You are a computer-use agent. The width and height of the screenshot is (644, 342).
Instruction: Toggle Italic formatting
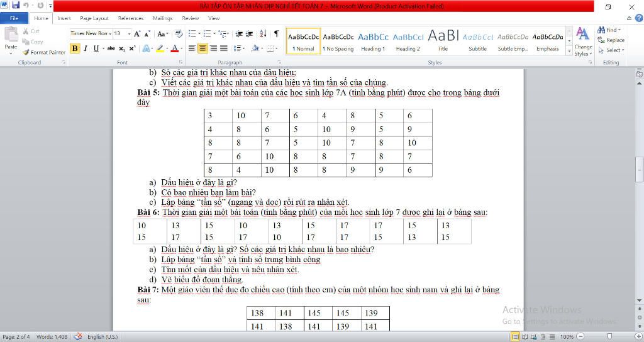[x=86, y=48]
